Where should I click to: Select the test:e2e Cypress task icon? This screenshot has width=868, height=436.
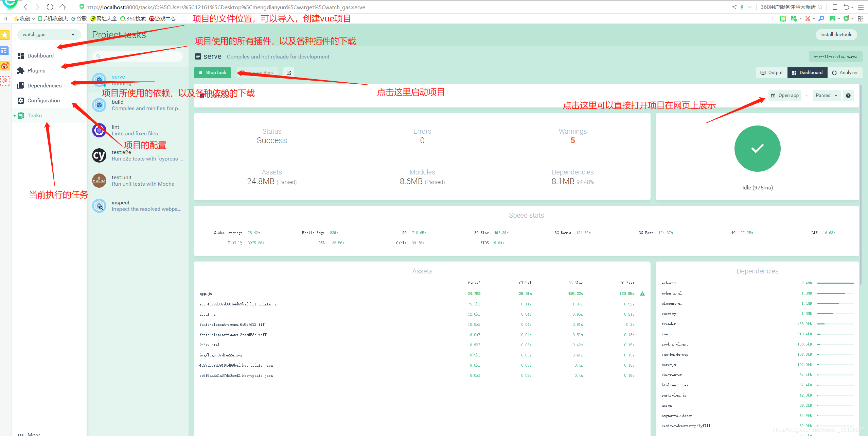99,155
